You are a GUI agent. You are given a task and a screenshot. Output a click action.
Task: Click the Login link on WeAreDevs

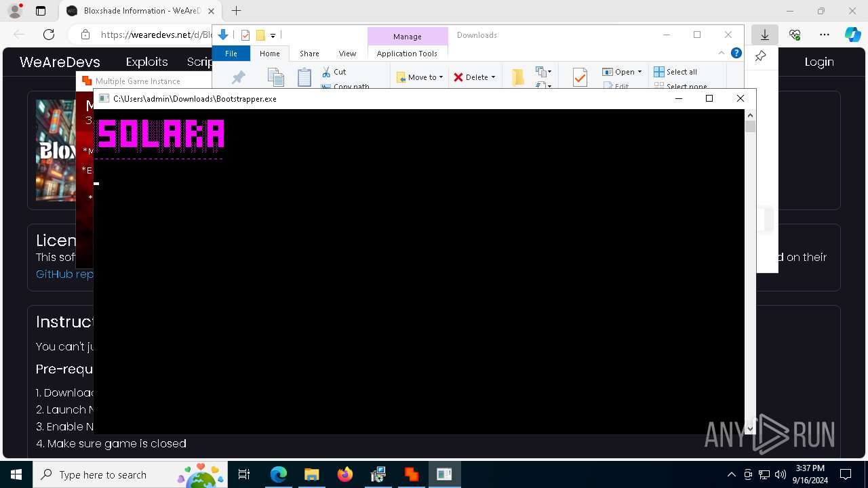point(819,62)
